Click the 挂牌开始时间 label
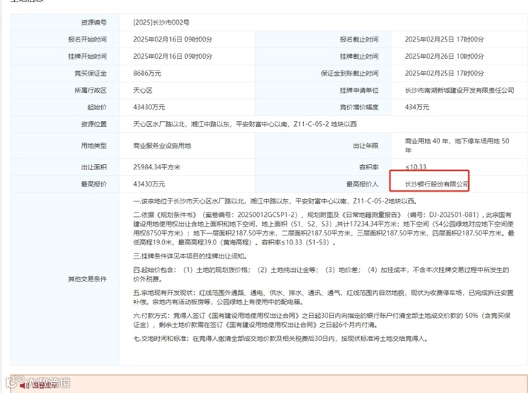Screen dimensions: 532x393 point(87,56)
